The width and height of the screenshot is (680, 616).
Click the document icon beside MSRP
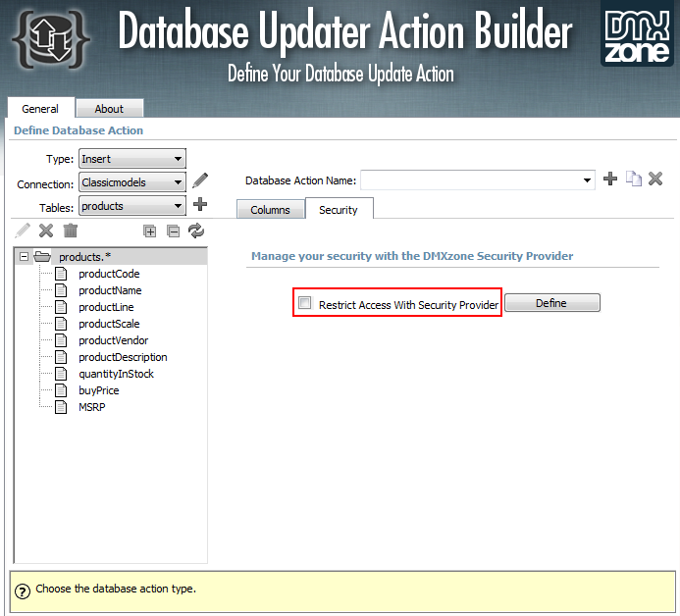tap(61, 407)
